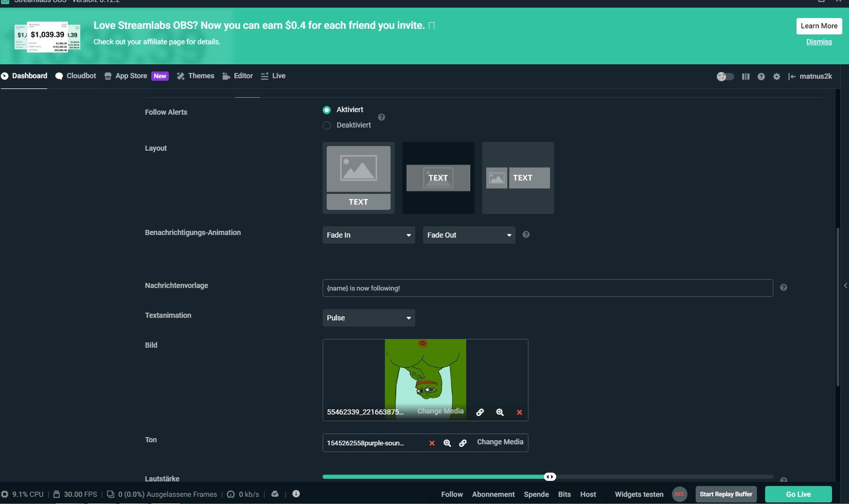This screenshot has width=849, height=504.
Task: Click the REC record button
Action: click(679, 494)
